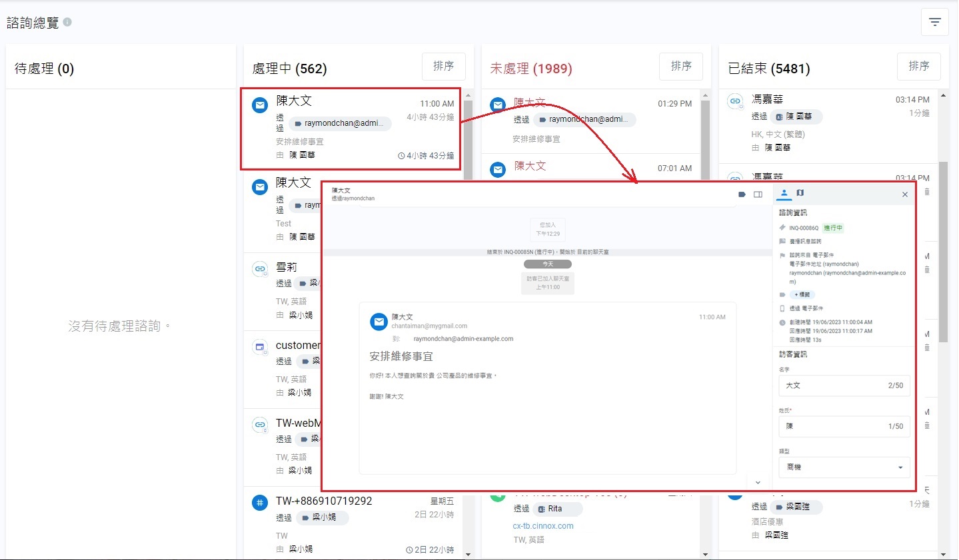
Task: Click the link channel icon next to 雪莉
Action: click(x=260, y=269)
